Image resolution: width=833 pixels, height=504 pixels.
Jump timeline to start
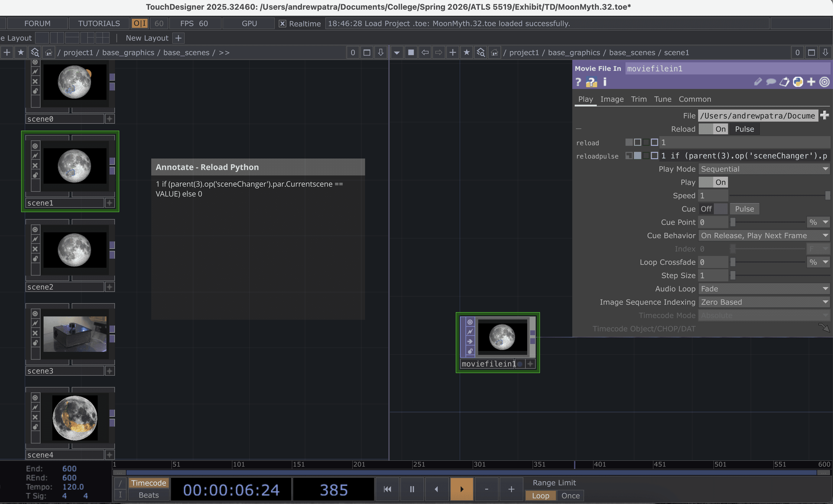click(387, 489)
